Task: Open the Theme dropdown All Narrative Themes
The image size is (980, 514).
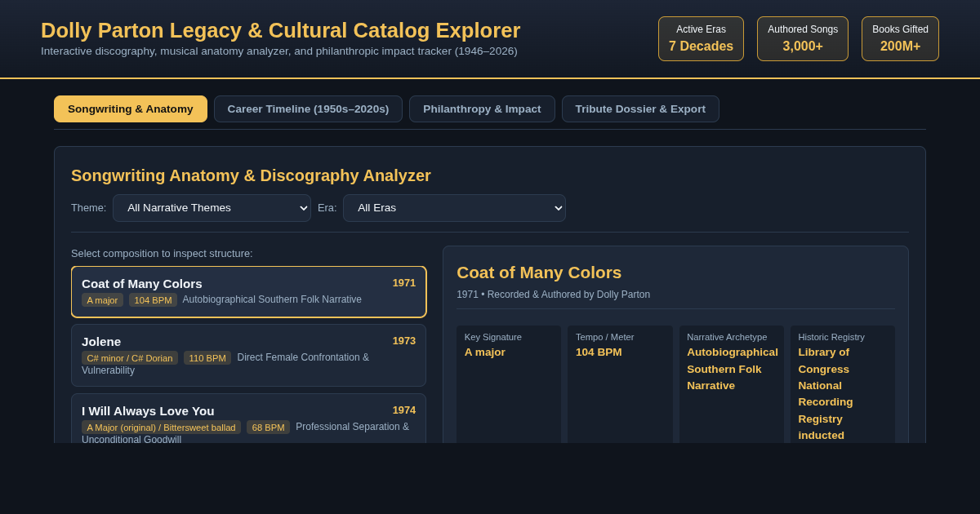Action: (212, 208)
